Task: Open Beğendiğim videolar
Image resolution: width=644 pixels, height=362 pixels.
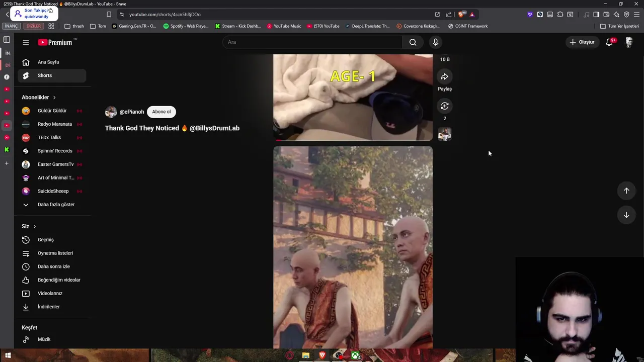Action: [x=52, y=280]
